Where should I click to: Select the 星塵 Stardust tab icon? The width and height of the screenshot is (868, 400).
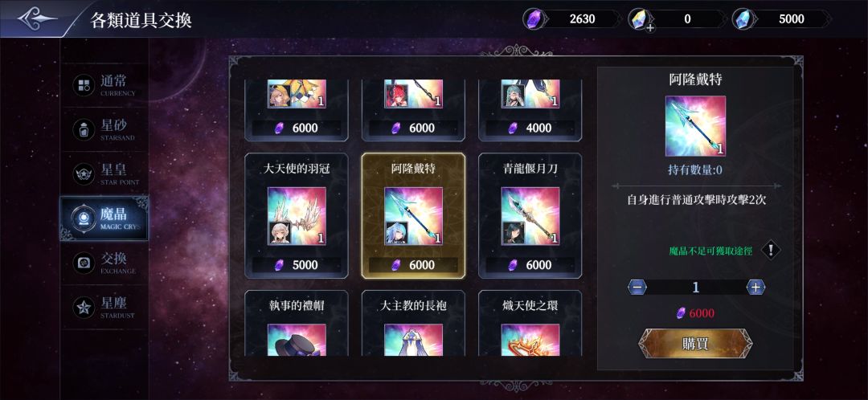(x=84, y=308)
